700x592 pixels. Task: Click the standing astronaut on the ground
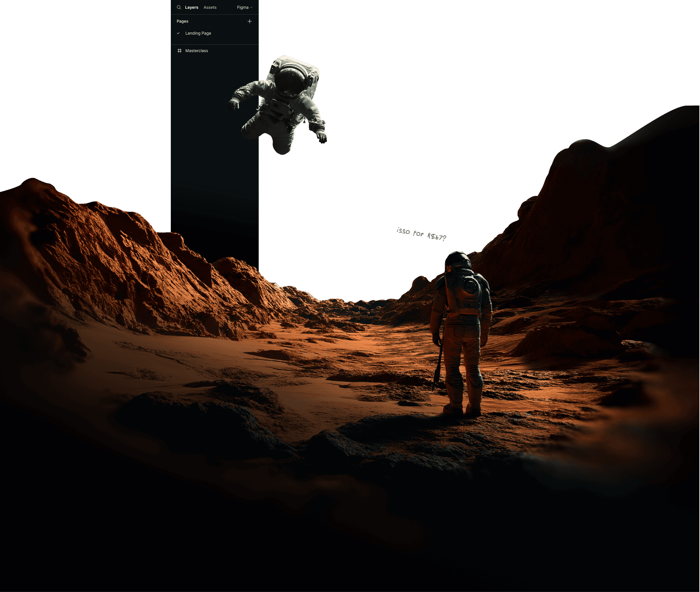461,346
